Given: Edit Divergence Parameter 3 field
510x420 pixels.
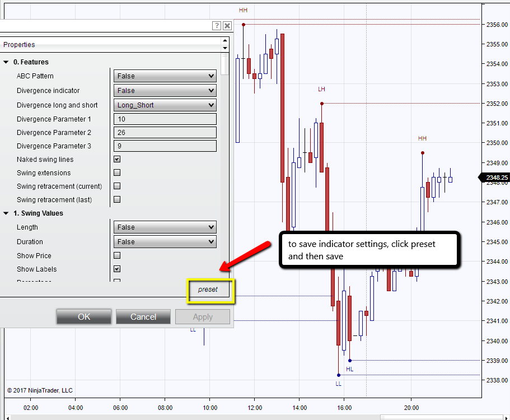Looking at the screenshot, I should tap(165, 146).
